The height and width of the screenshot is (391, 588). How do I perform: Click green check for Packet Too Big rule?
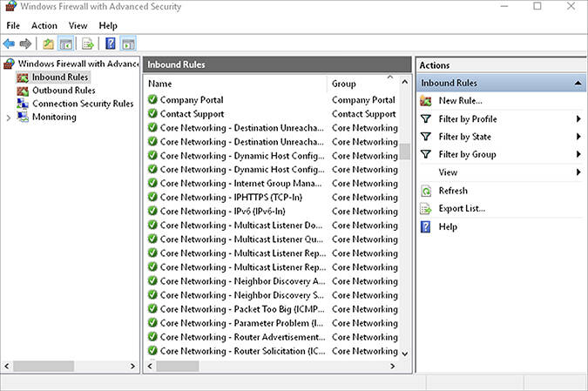coord(152,308)
